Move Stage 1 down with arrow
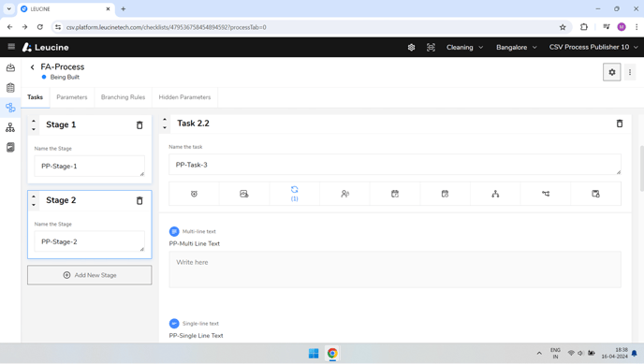Viewport: 644px width, 364px height. pos(34,129)
